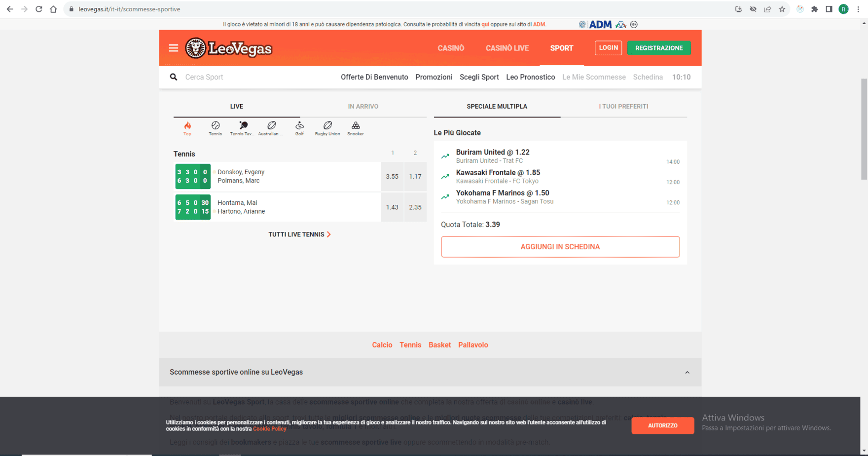
Task: Open the Casinò menu item
Action: (x=451, y=48)
